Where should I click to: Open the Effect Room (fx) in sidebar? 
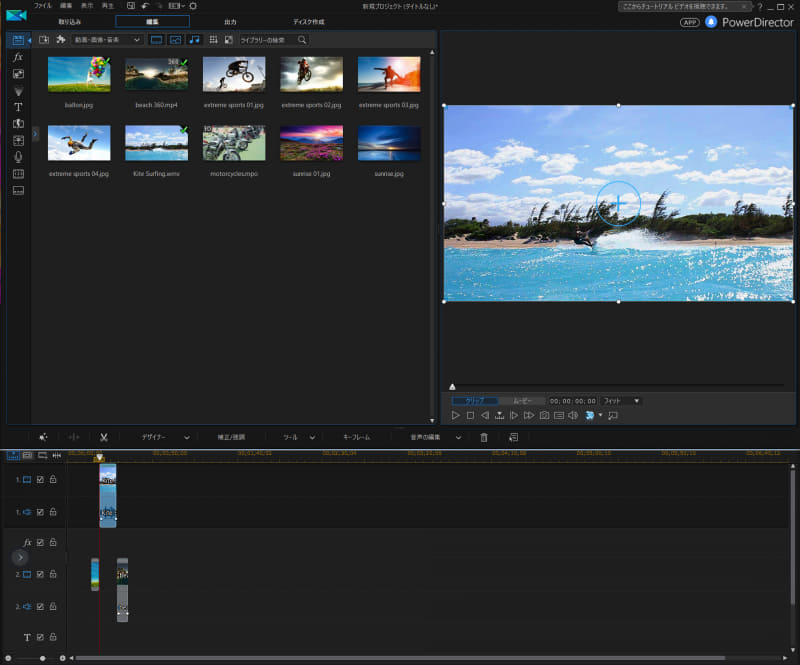click(x=18, y=57)
